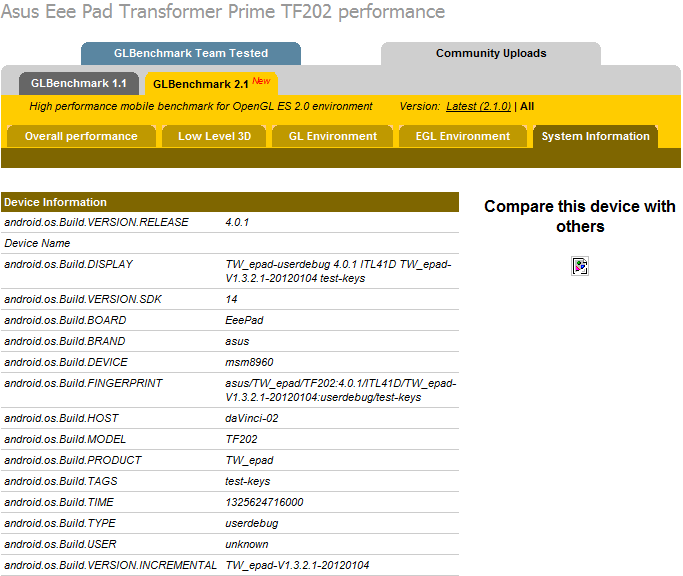Show the GL Environment tab

click(x=333, y=136)
